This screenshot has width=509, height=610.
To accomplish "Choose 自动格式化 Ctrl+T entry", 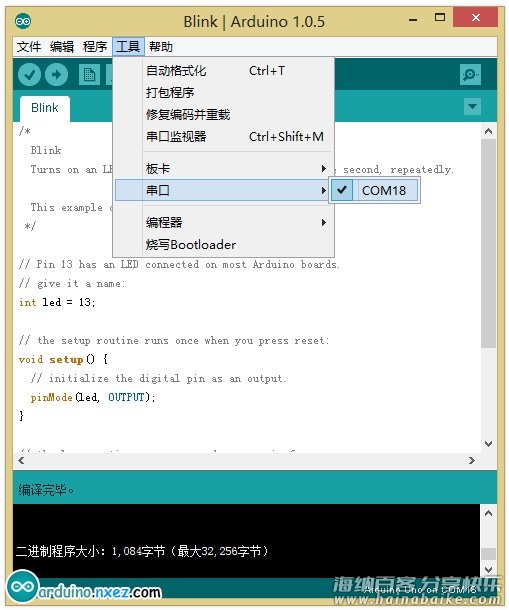I will click(x=225, y=71).
